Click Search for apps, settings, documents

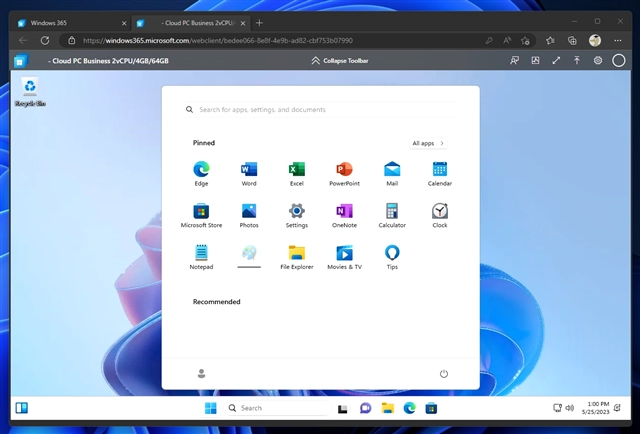[x=320, y=109]
